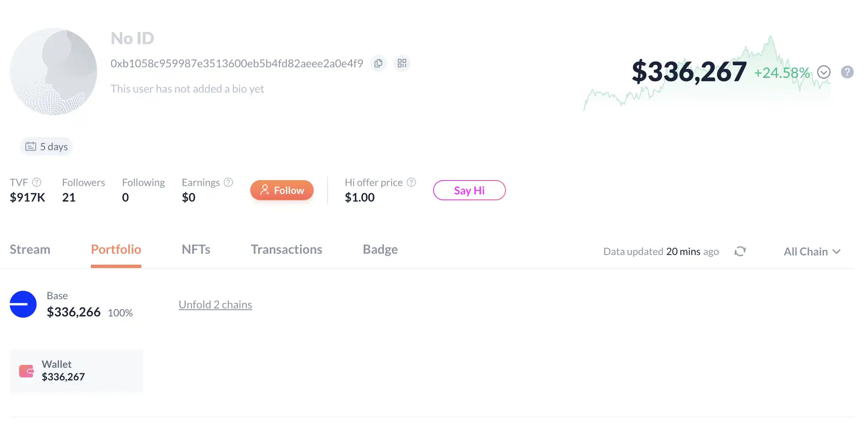Click the TVF info question icon

[37, 182]
